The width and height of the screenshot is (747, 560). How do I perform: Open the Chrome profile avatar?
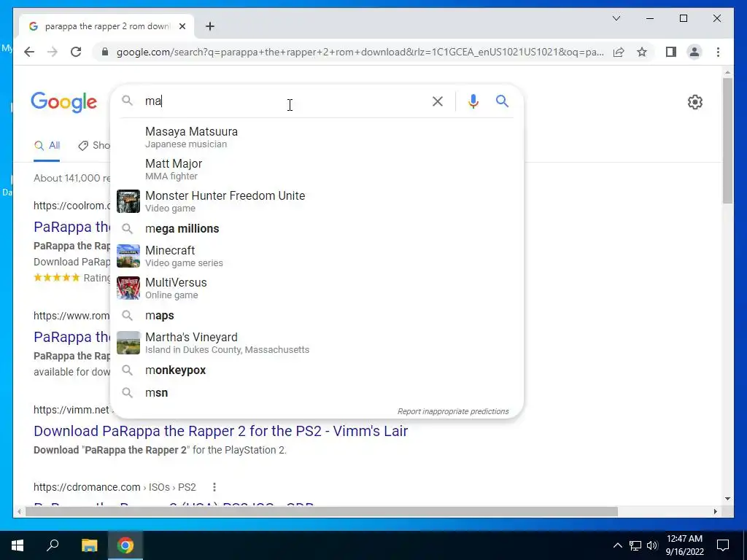point(694,52)
